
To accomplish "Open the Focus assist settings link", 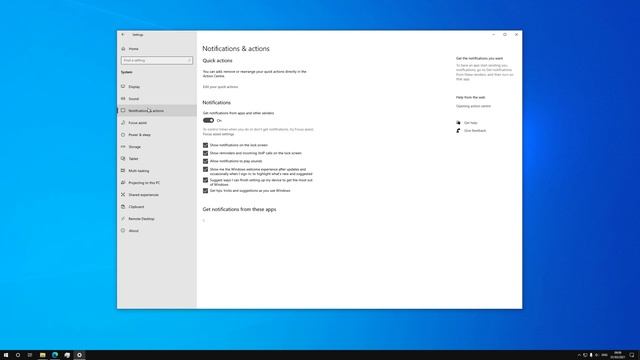I will [x=218, y=134].
